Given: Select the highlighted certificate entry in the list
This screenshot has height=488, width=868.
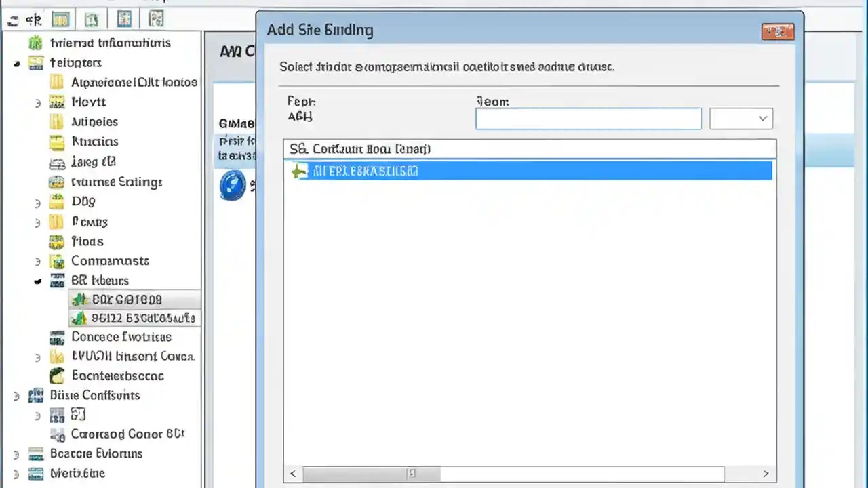Looking at the screenshot, I should click(x=529, y=171).
